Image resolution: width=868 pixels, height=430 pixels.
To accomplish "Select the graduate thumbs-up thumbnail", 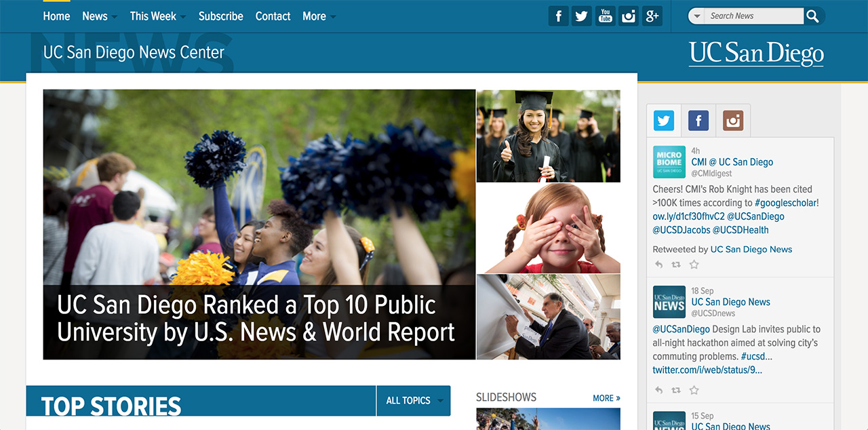I will point(549,136).
